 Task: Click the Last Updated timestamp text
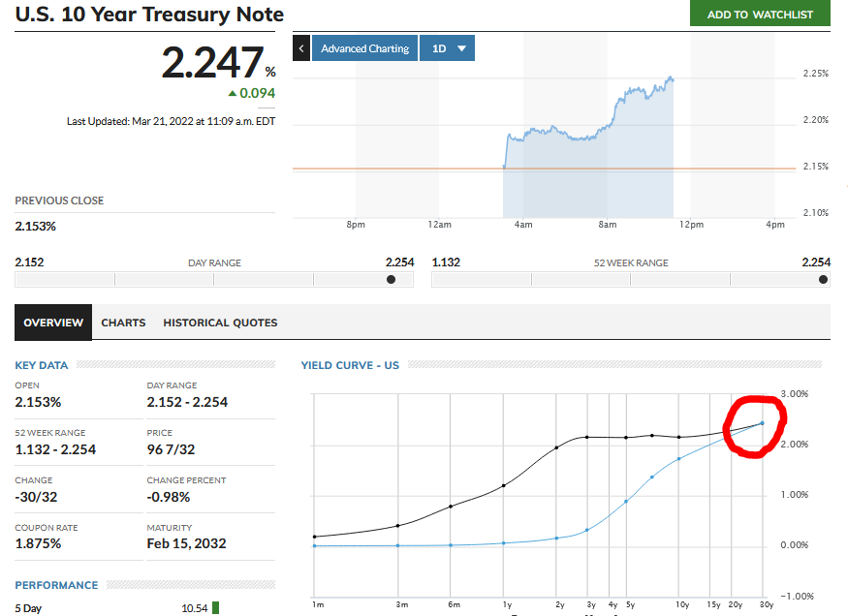pos(171,122)
